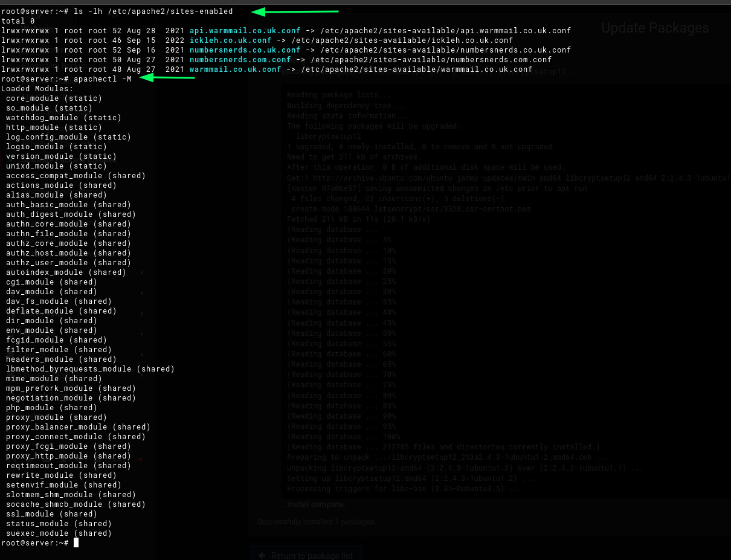Click the Successfully installed 1 packages message
This screenshot has height=560, width=731.
tap(317, 521)
